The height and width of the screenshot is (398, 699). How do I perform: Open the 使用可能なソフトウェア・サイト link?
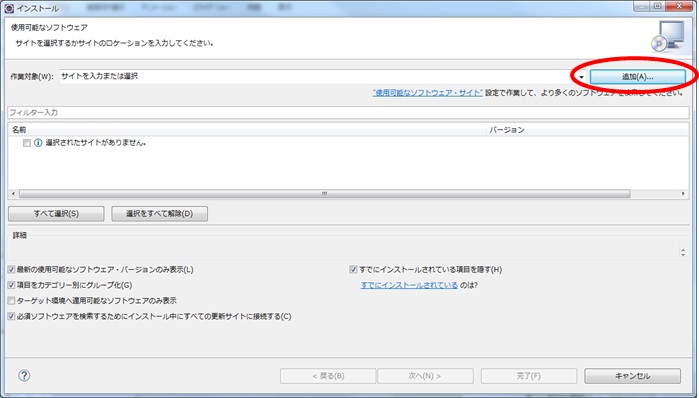[428, 93]
